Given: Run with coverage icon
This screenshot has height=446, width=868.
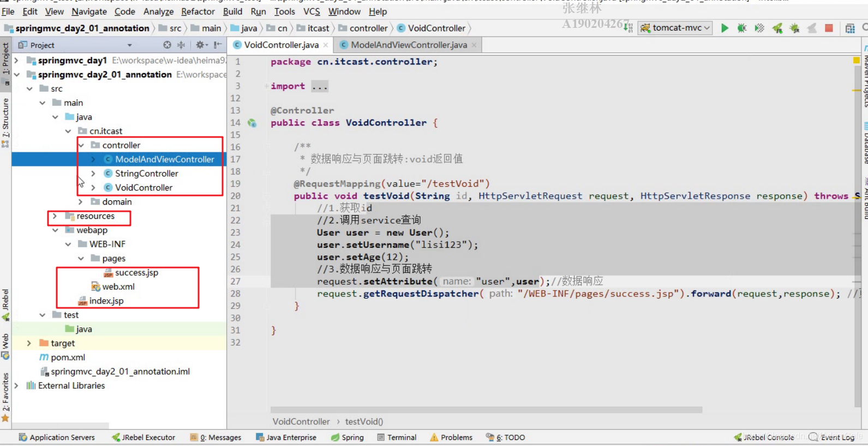Looking at the screenshot, I should tap(759, 28).
